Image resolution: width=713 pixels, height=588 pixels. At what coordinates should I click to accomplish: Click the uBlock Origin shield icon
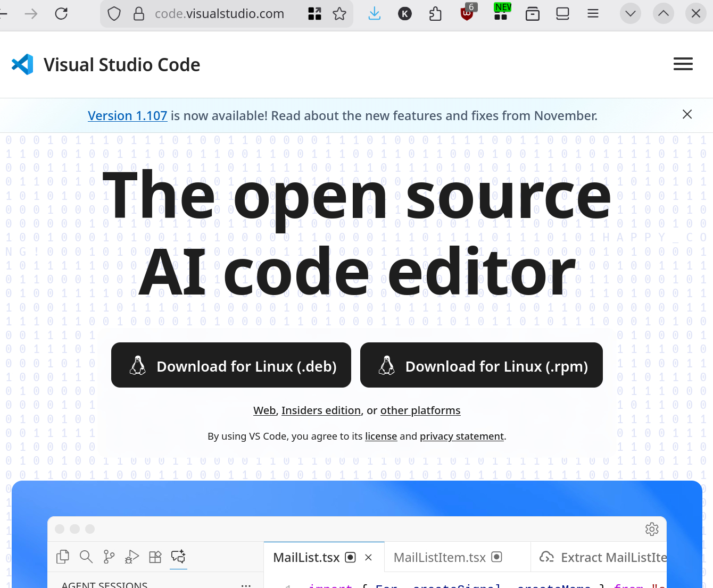(x=467, y=14)
